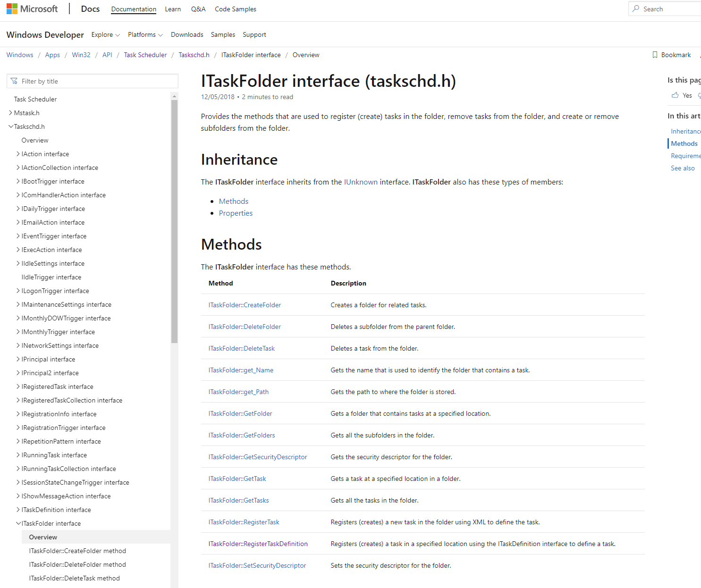Expand the Mstask.h tree node
Screen dimensions: 701x588
10,113
